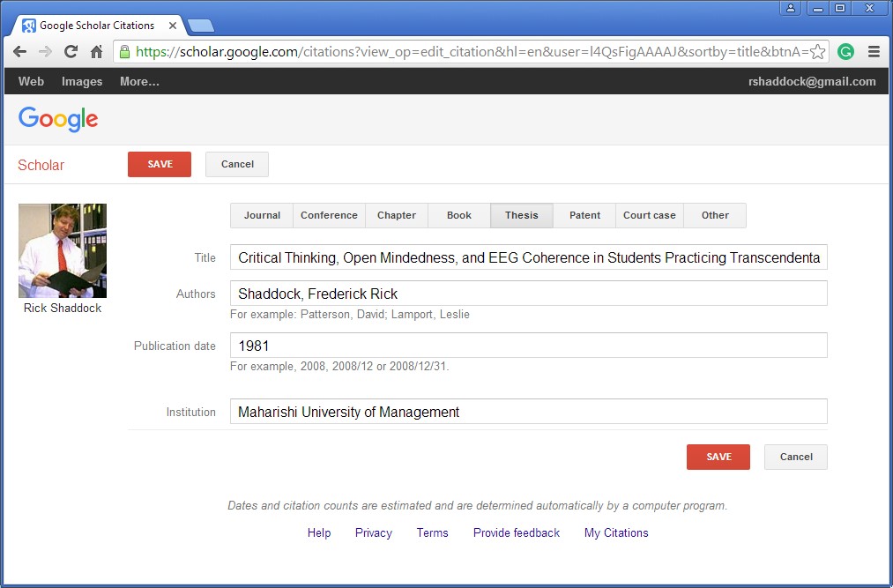Click into the Institution input field
893x588 pixels.
click(529, 412)
